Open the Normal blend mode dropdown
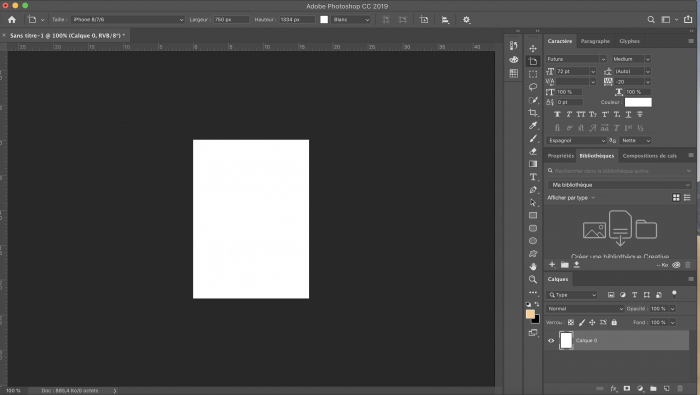Screen dimensions: 700x395 585,309
